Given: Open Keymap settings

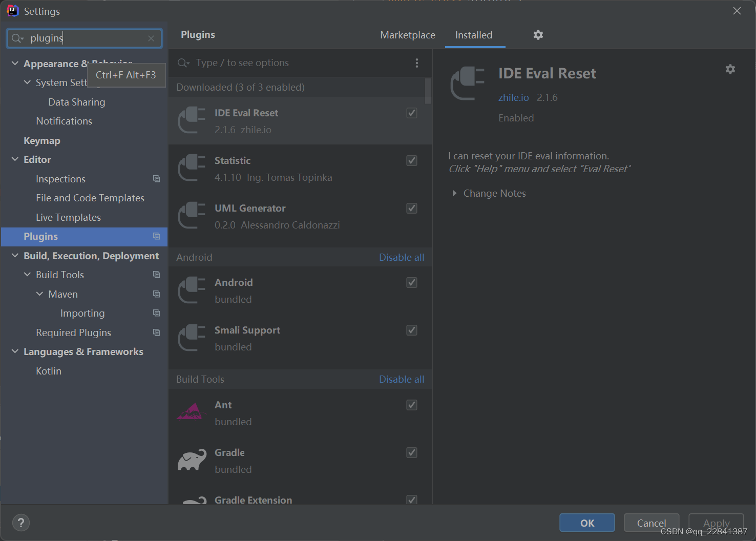Looking at the screenshot, I should pos(42,140).
